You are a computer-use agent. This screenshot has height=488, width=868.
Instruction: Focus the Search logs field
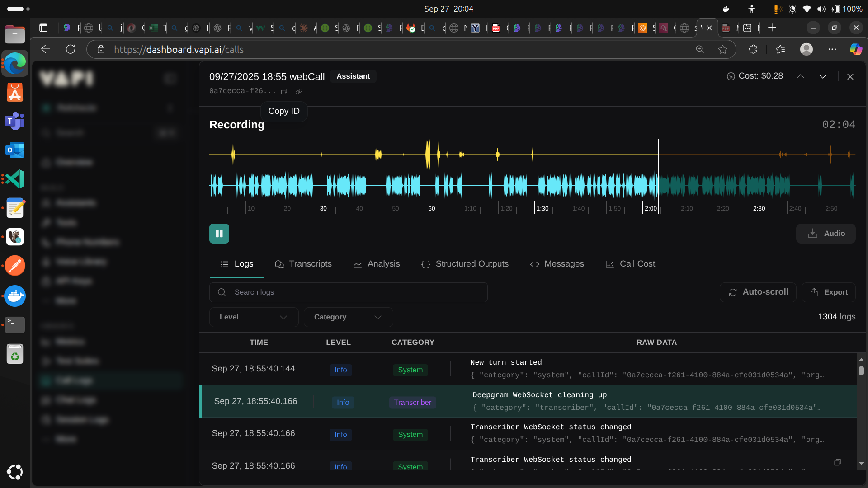click(348, 292)
